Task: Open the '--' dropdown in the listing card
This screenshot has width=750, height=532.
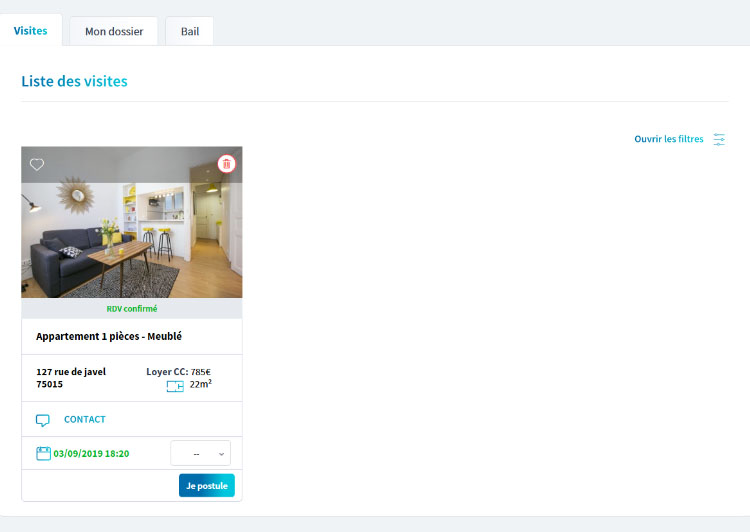Action: pos(200,453)
